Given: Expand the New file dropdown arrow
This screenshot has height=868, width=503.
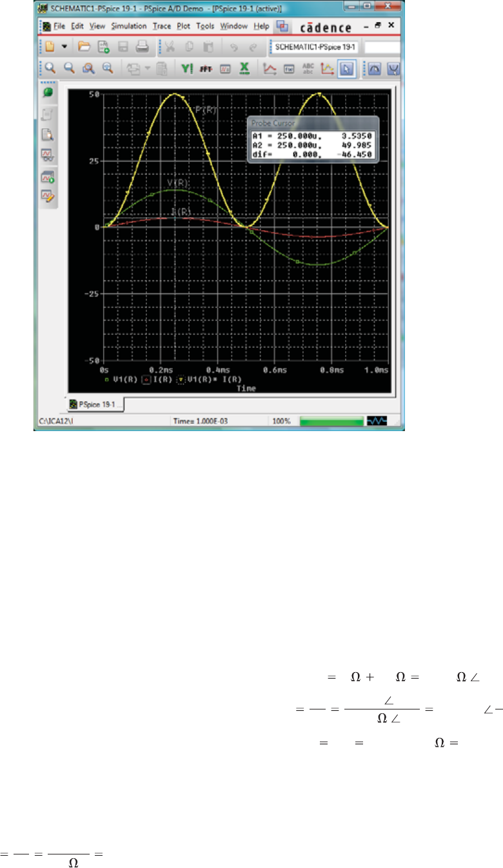Looking at the screenshot, I should 64,46.
